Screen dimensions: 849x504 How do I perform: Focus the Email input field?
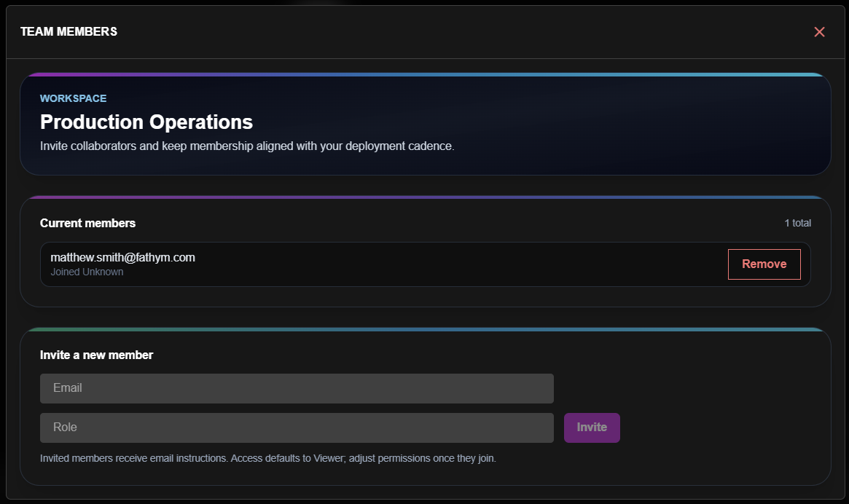pyautogui.click(x=297, y=388)
